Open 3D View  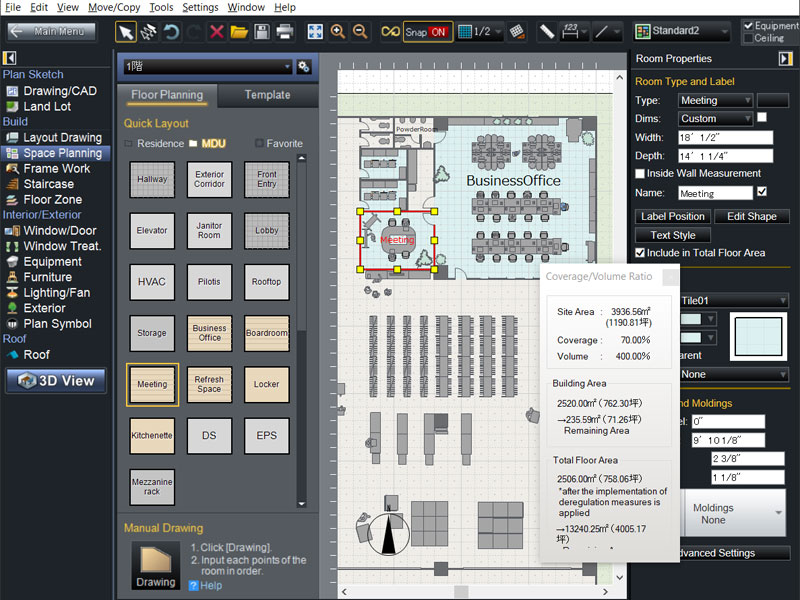point(56,381)
